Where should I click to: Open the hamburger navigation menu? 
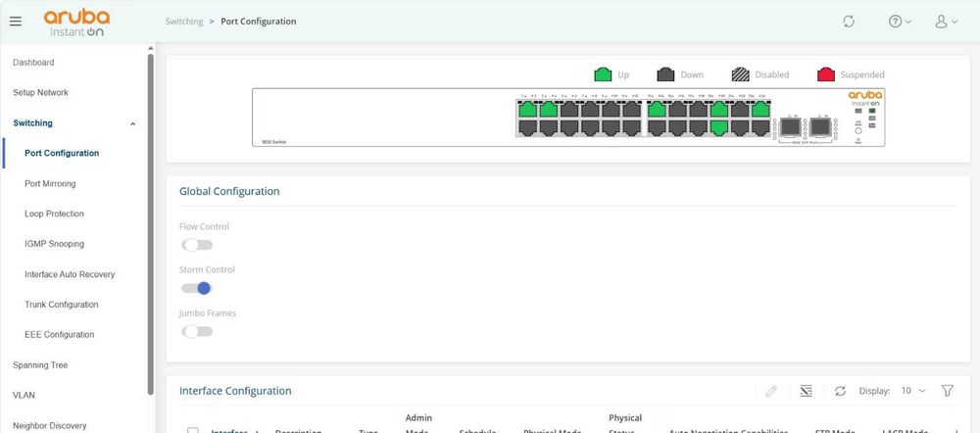(x=16, y=22)
